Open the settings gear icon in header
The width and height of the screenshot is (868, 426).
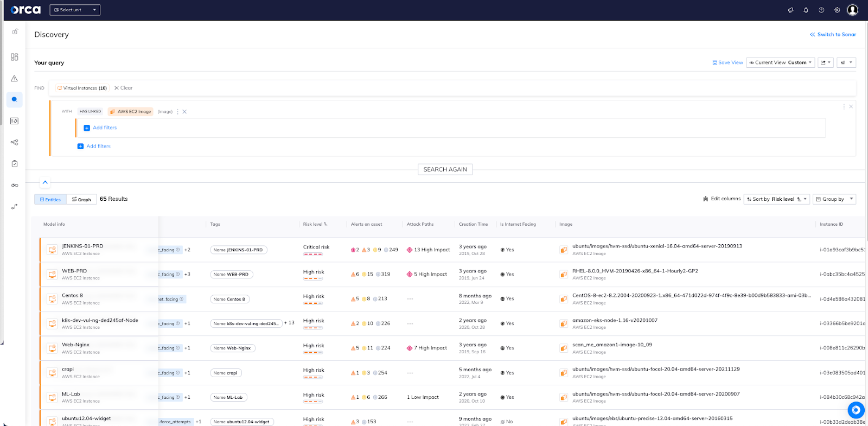837,10
